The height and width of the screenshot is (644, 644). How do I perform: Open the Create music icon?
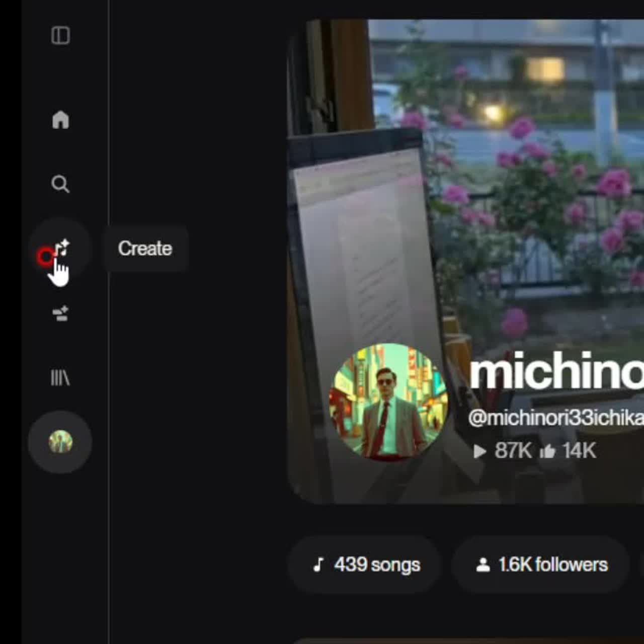click(x=61, y=249)
